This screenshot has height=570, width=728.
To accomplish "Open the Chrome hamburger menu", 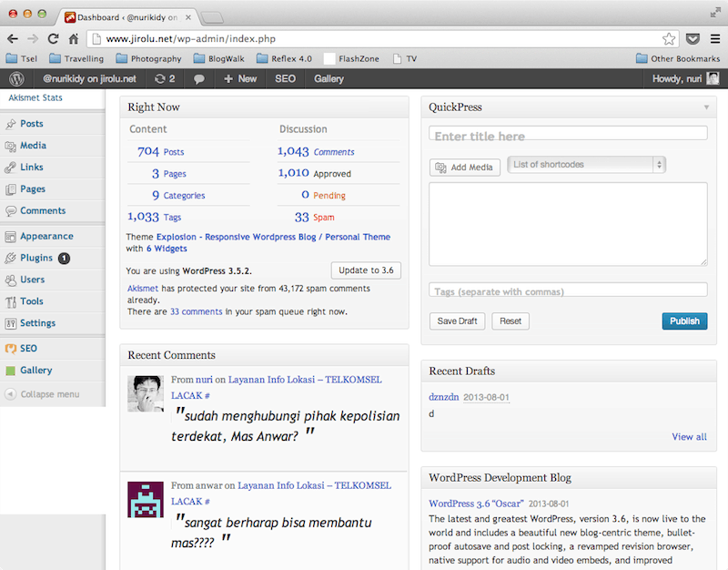I will 715,39.
